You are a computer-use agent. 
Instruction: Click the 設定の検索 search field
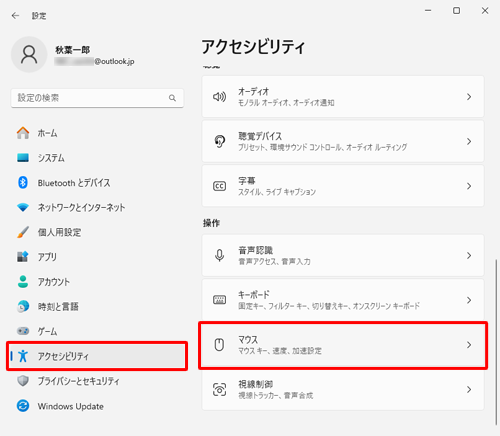click(x=97, y=98)
